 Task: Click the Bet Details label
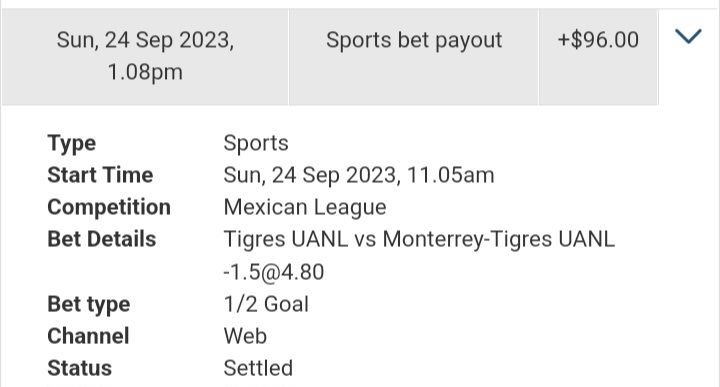101,239
